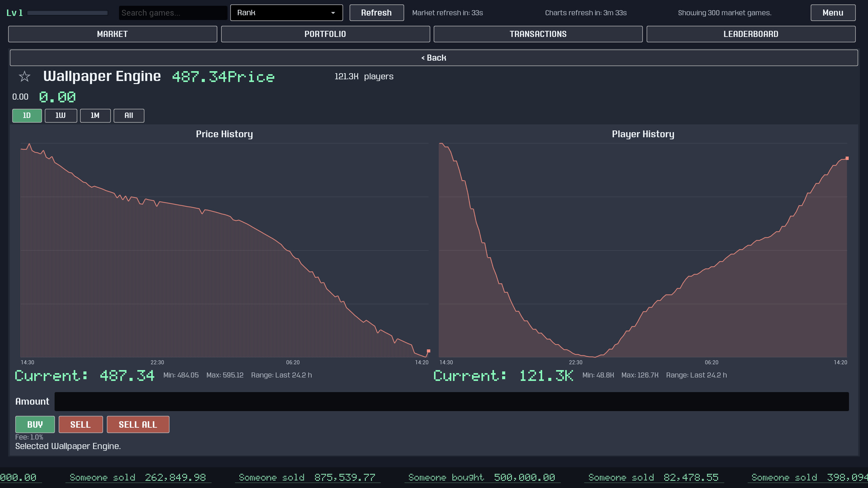Image resolution: width=868 pixels, height=488 pixels.
Task: Click the Refresh button
Action: point(376,13)
